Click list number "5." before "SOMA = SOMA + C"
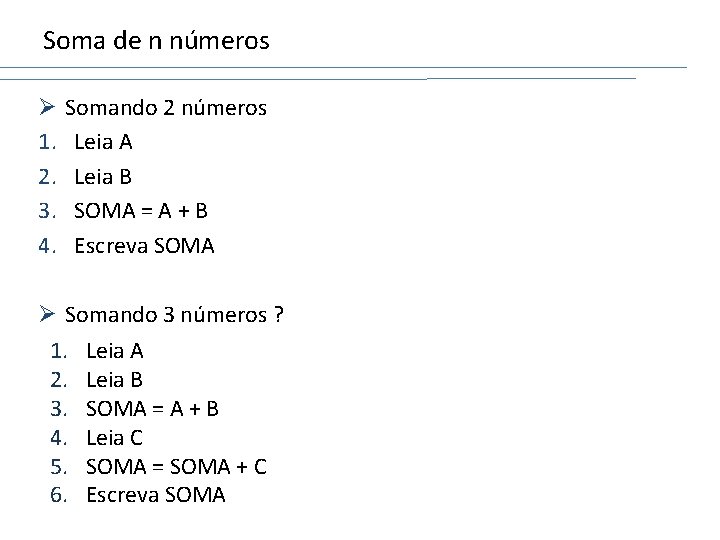Image resolution: width=720 pixels, height=540 pixels. click(x=58, y=466)
